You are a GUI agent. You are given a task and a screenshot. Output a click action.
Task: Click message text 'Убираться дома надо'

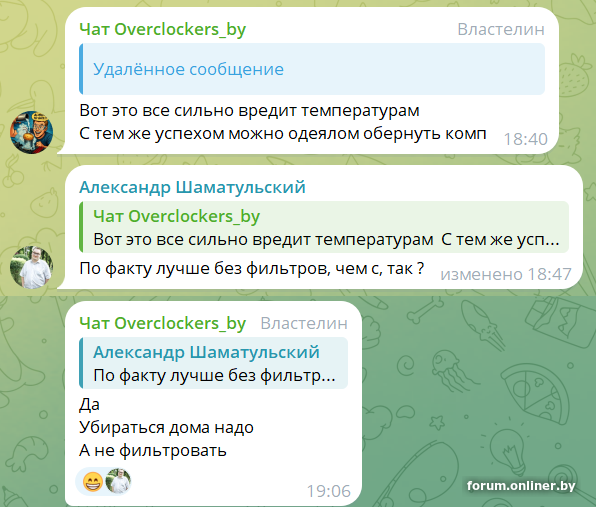pos(166,428)
